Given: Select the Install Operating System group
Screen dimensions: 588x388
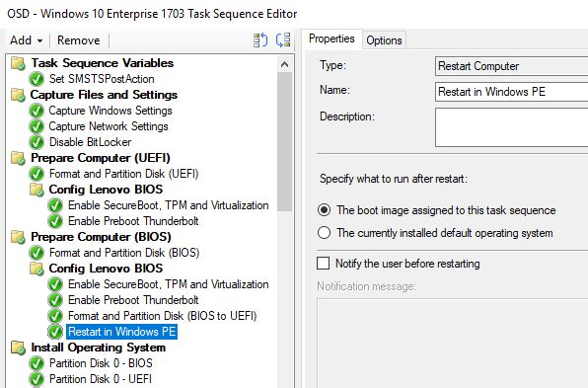Looking at the screenshot, I should coord(99,348).
